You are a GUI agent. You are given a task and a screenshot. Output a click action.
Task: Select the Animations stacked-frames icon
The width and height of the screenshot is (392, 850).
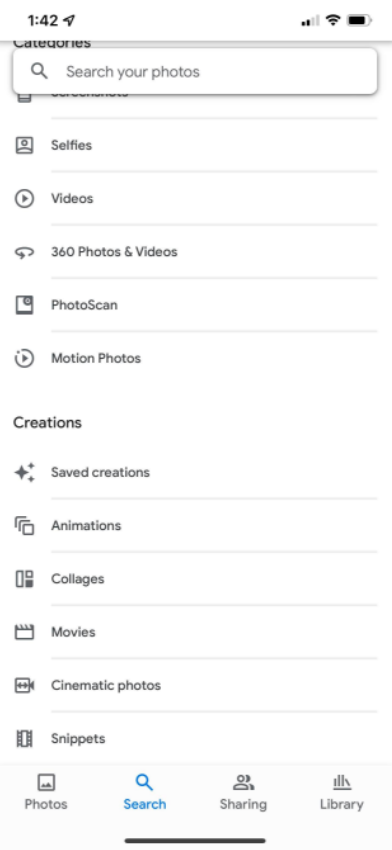coord(24,526)
